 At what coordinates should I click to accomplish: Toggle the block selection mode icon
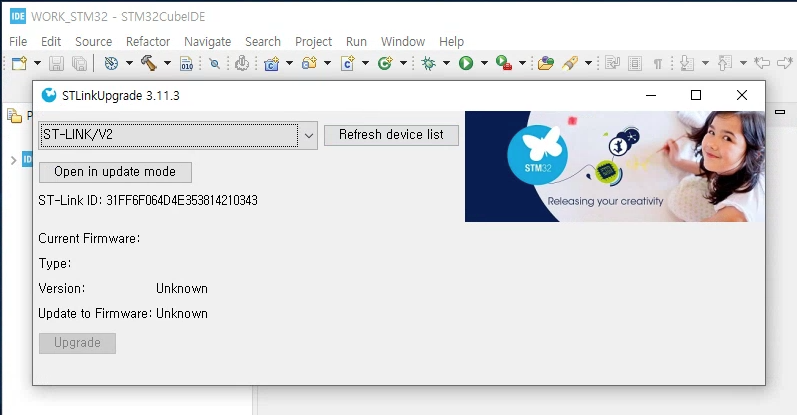[634, 63]
